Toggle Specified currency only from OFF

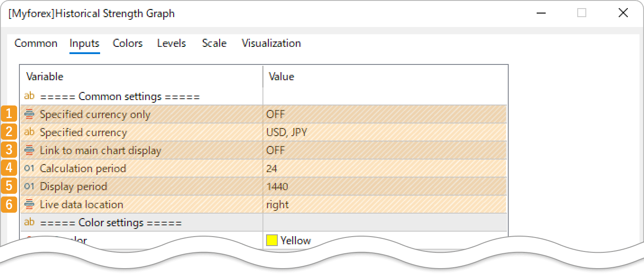point(316,114)
